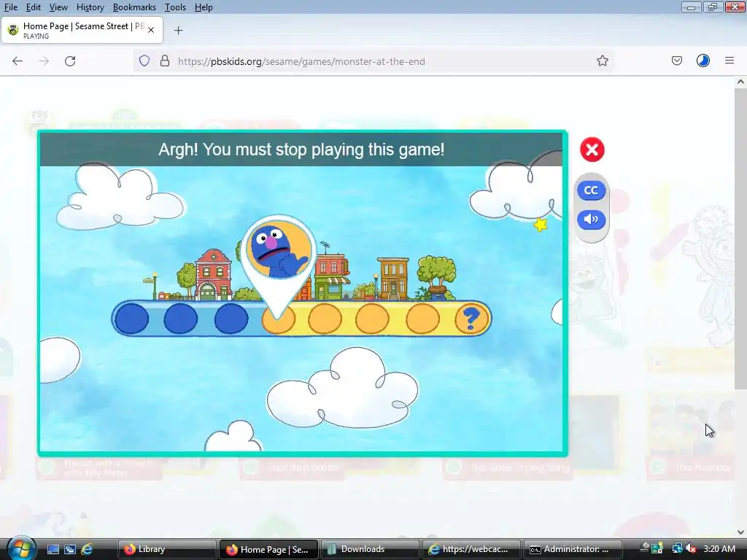Image resolution: width=747 pixels, height=560 pixels.
Task: Click the browser forward arrow
Action: 44,61
